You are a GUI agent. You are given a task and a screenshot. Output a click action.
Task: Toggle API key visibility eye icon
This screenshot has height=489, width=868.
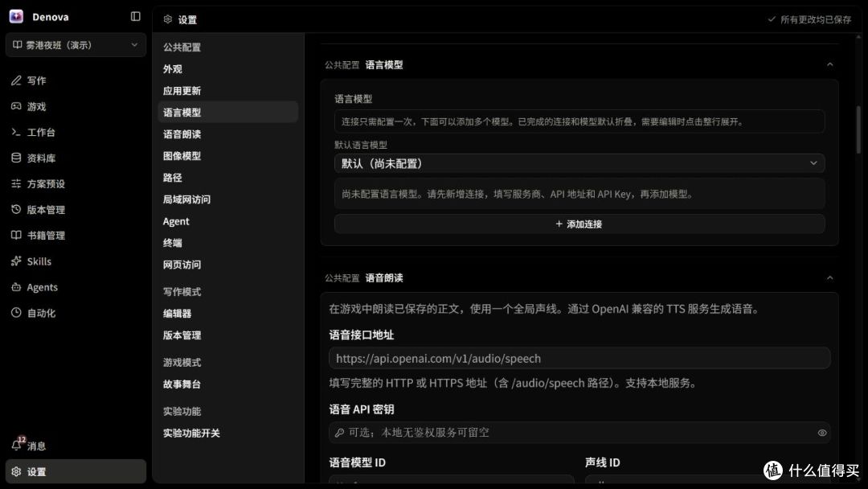coord(822,433)
